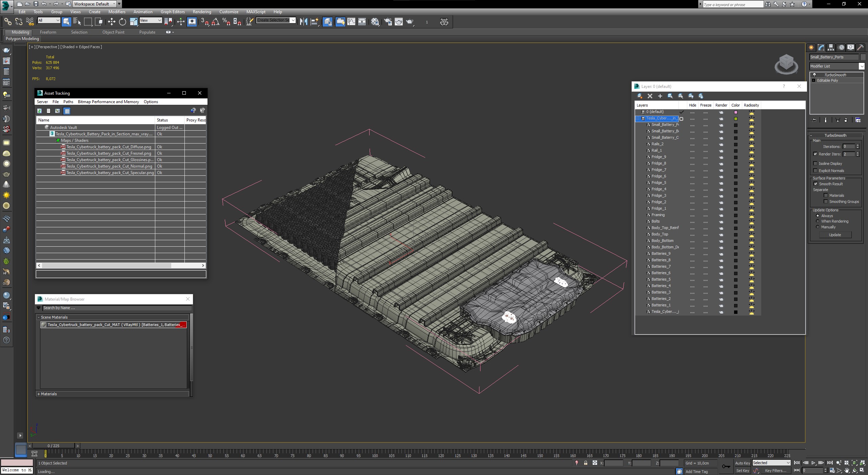Click Key Filters button
The height and width of the screenshot is (475, 868).
[x=775, y=471]
